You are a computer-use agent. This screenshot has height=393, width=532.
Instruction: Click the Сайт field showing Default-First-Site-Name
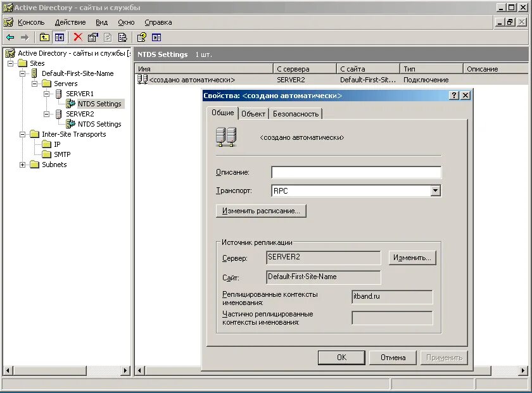pyautogui.click(x=324, y=277)
